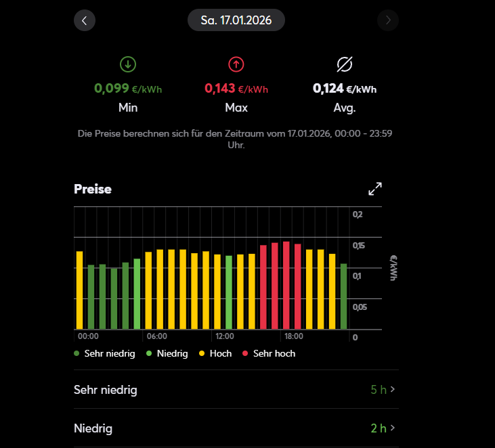Click the Avg. label under average price
Image resolution: width=495 pixels, height=448 pixels.
coord(345,108)
